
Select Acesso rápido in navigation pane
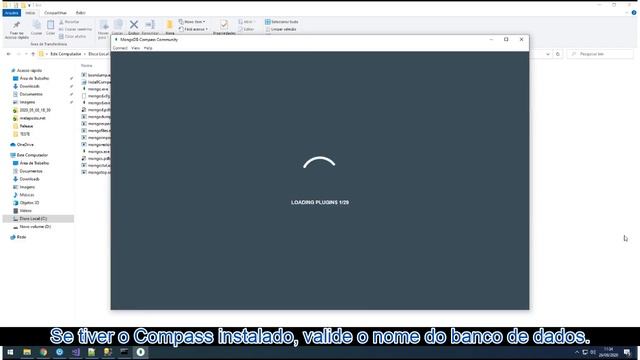coord(26,71)
